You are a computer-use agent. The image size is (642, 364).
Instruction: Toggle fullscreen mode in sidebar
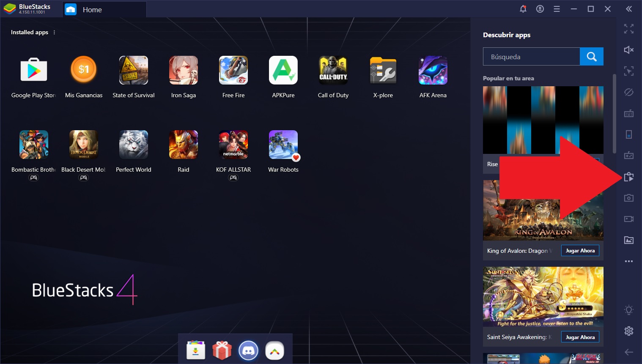pos(629,29)
